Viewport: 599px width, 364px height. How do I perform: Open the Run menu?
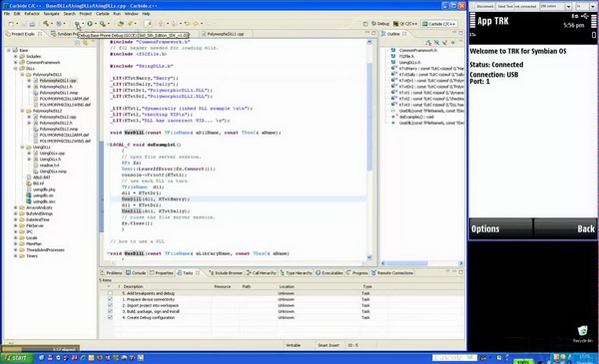(117, 14)
